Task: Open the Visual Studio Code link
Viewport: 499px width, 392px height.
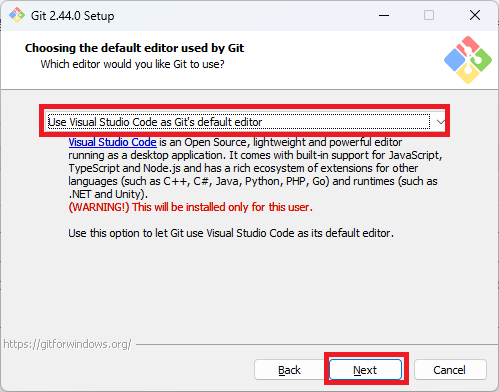Action: (x=112, y=142)
